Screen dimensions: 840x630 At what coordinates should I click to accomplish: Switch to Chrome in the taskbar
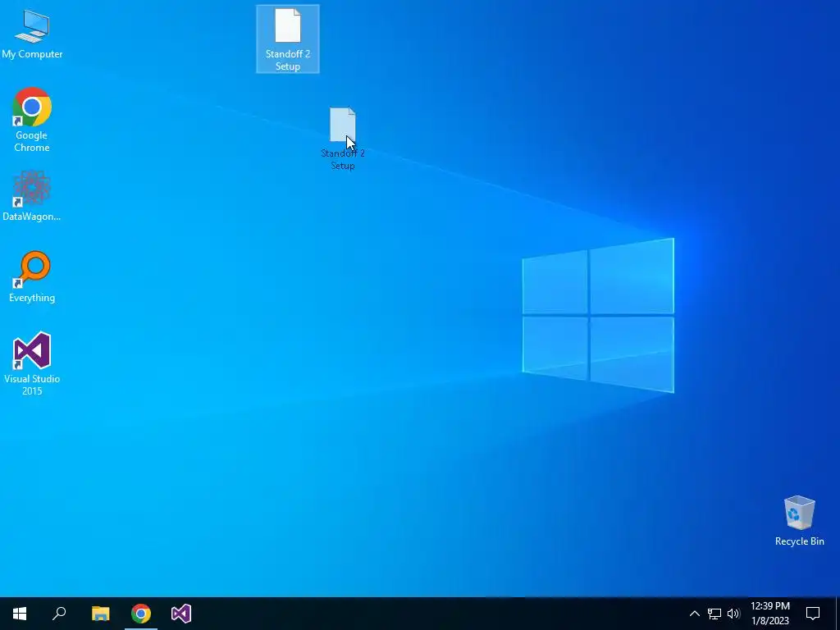click(141, 614)
